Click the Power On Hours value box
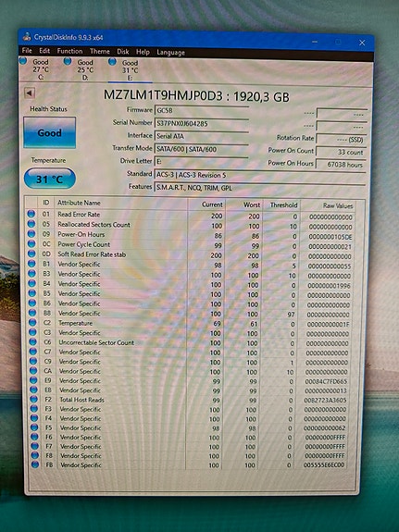The width and height of the screenshot is (399, 532). pos(342,164)
